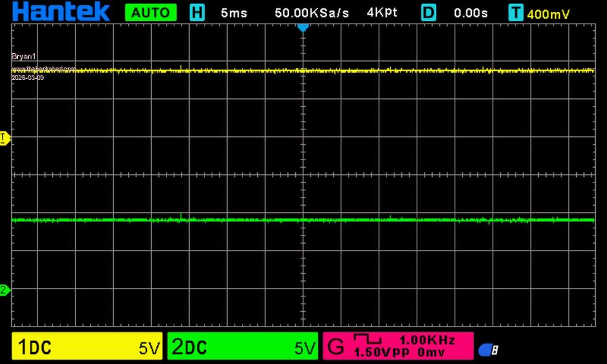Screen dimensions: 607x364
Task: Click the square wave generator icon
Action: (x=373, y=339)
